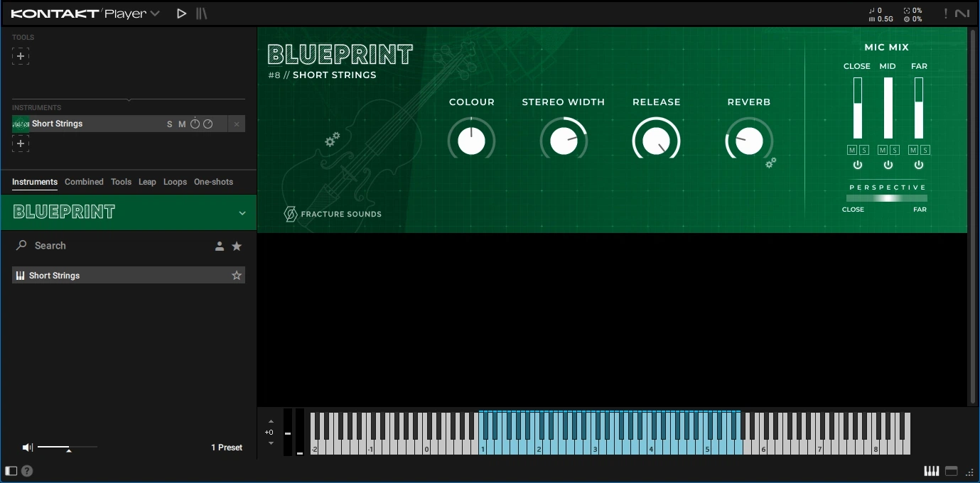Solo the Short Strings instrument with S

pos(170,124)
